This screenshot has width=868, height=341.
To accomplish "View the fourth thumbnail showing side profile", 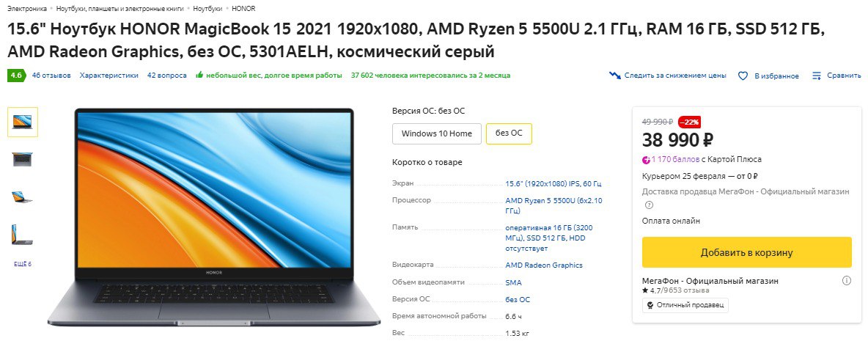I will click(x=23, y=234).
